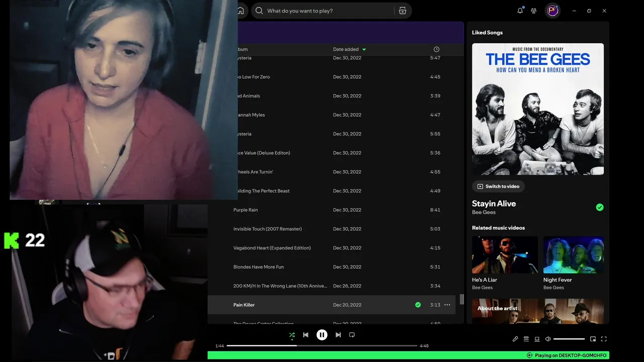Click the Bee Gees album cover art
Viewport: 644px width, 362px height.
538,109
